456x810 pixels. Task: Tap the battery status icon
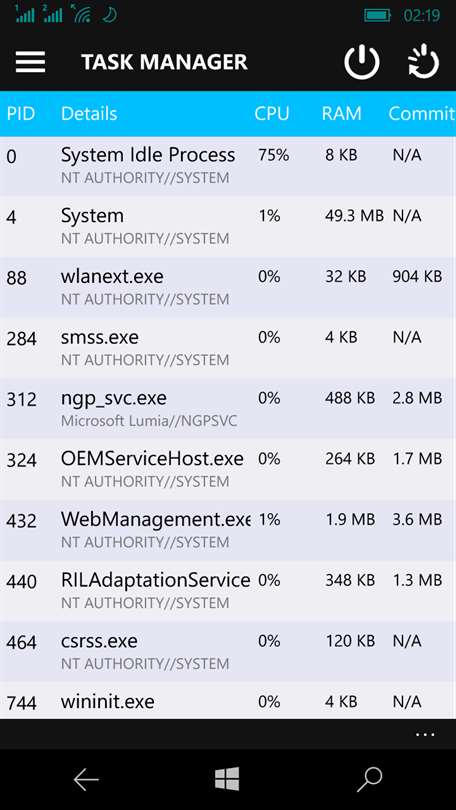378,15
